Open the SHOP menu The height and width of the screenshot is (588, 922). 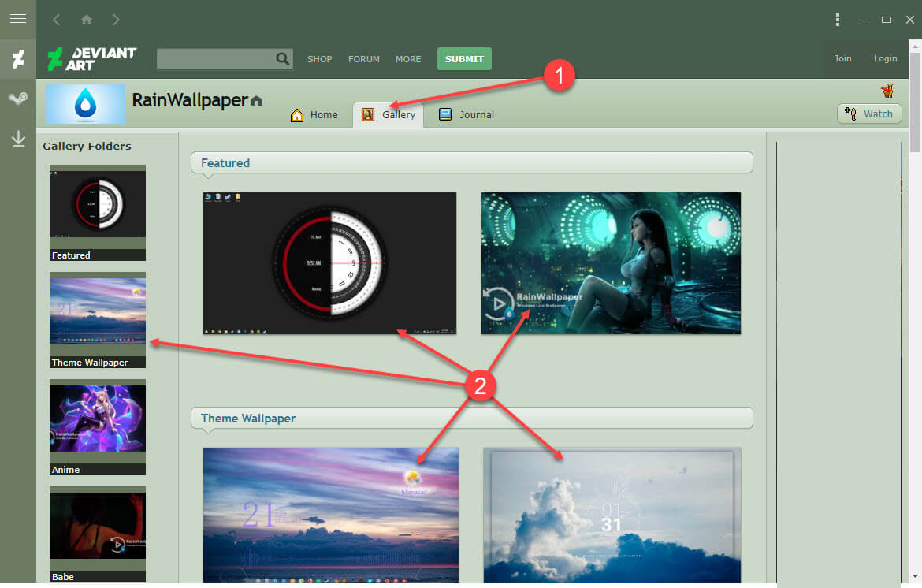[319, 59]
